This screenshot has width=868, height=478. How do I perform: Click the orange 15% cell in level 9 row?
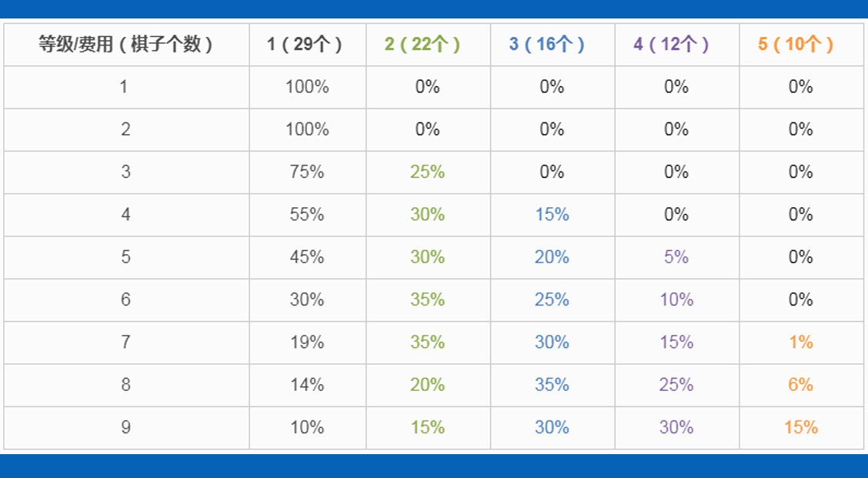click(x=800, y=427)
